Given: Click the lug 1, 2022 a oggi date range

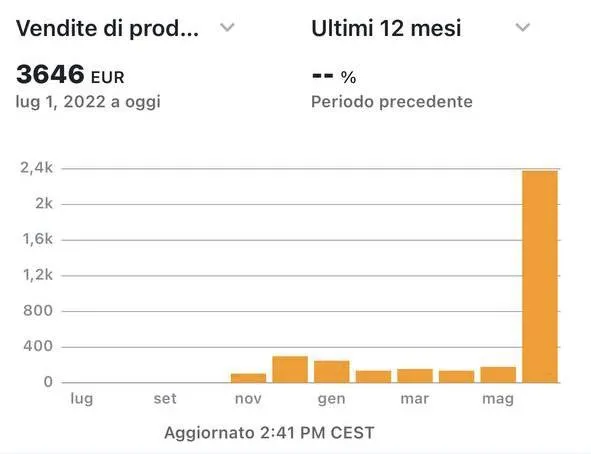Looking at the screenshot, I should pos(88,102).
